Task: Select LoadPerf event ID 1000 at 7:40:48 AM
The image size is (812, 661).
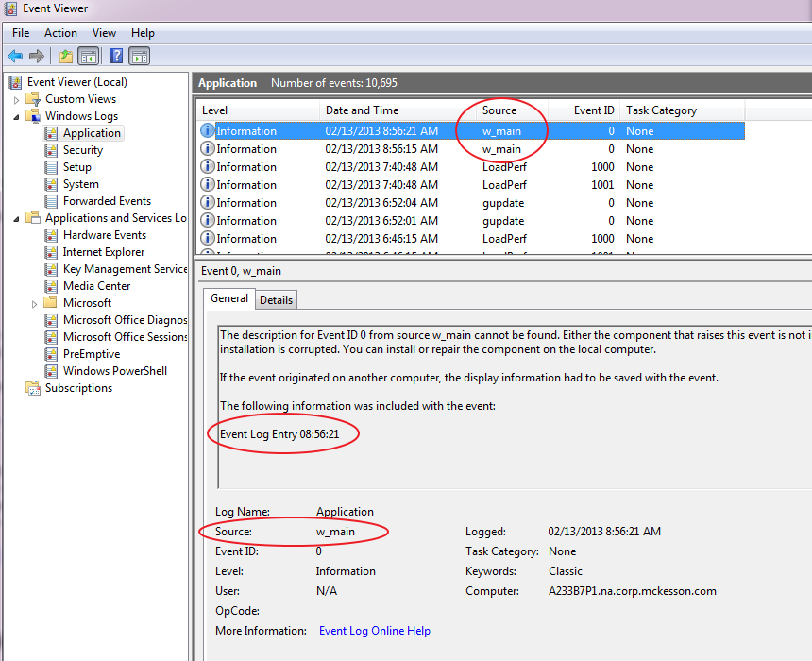Action: [x=471, y=167]
